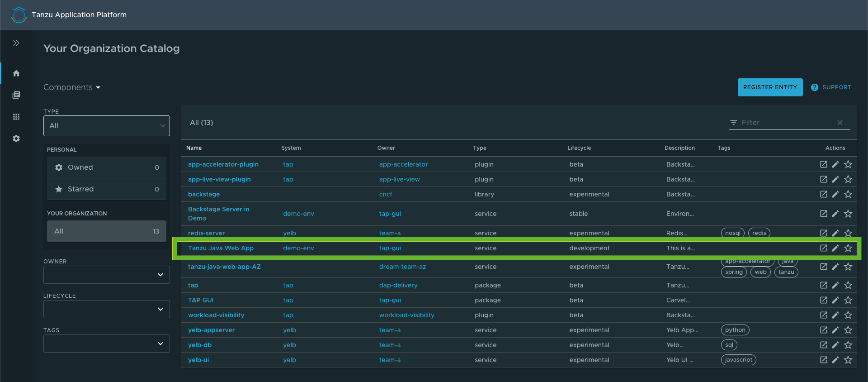Open the Home sidebar icon

(x=16, y=73)
